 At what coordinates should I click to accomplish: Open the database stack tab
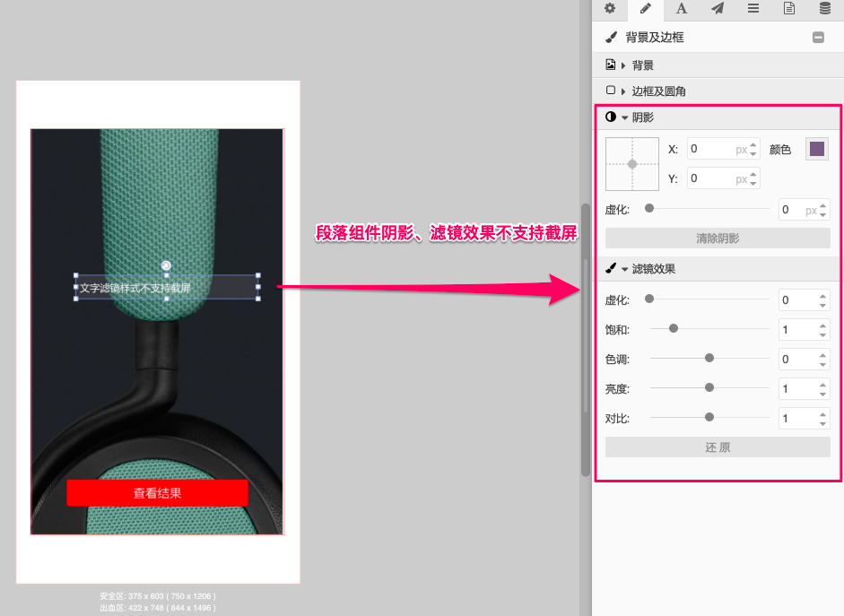824,9
